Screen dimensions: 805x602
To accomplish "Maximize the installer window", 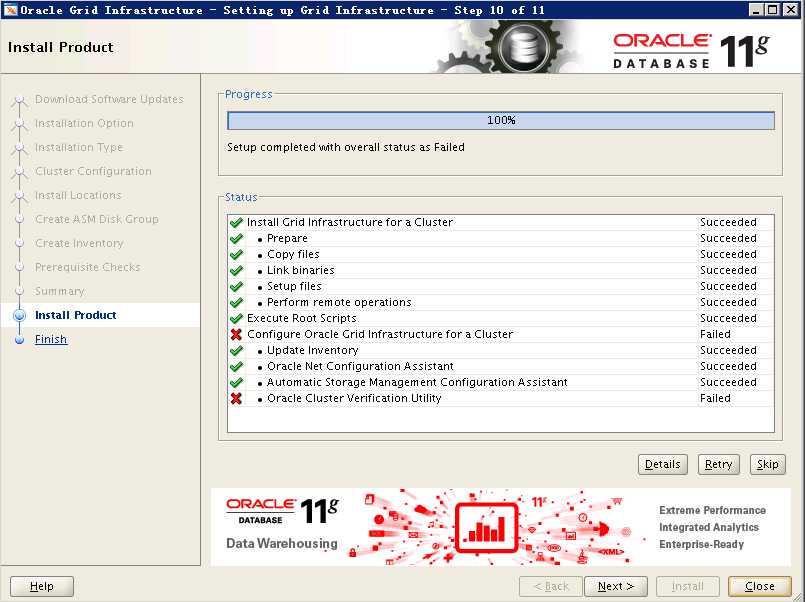I will pyautogui.click(x=772, y=10).
